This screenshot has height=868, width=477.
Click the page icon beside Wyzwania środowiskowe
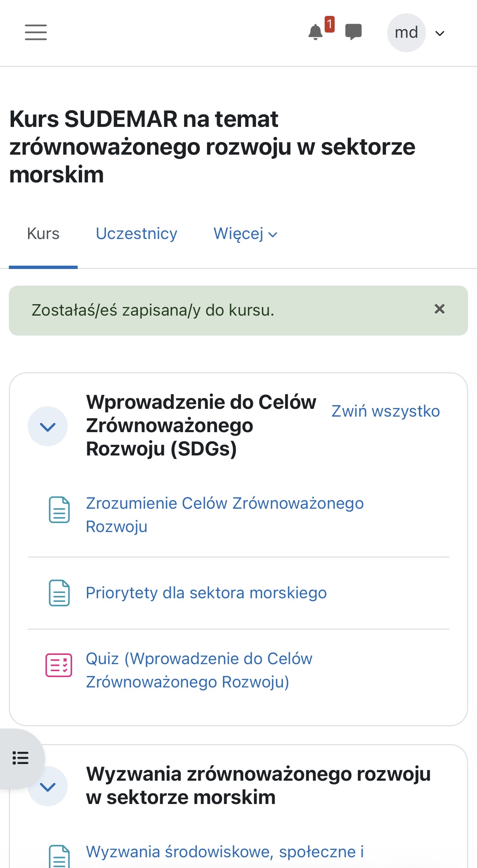click(x=59, y=857)
